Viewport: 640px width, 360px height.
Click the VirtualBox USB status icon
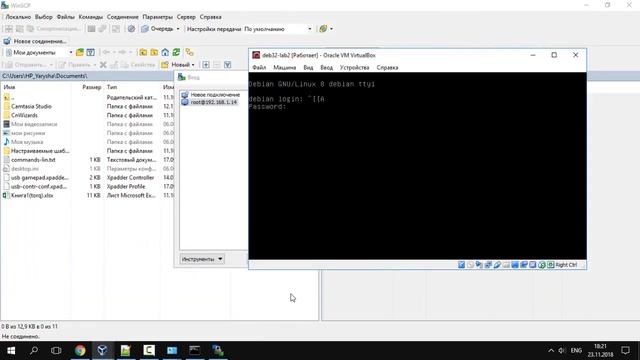pos(497,265)
